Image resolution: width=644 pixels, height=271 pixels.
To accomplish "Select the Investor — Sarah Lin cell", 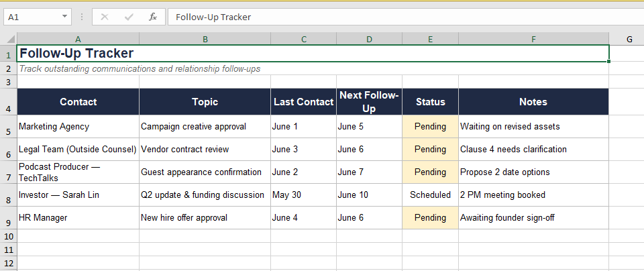I will coord(78,195).
